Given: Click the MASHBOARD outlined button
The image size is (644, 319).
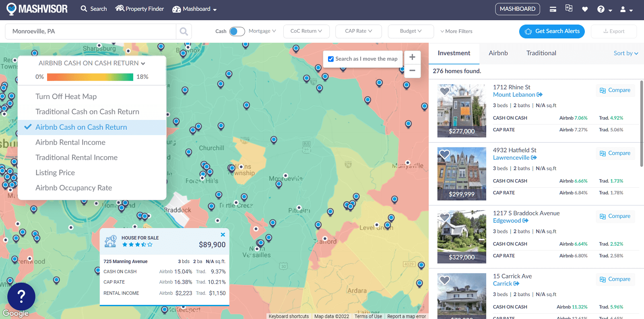Looking at the screenshot, I should [518, 9].
